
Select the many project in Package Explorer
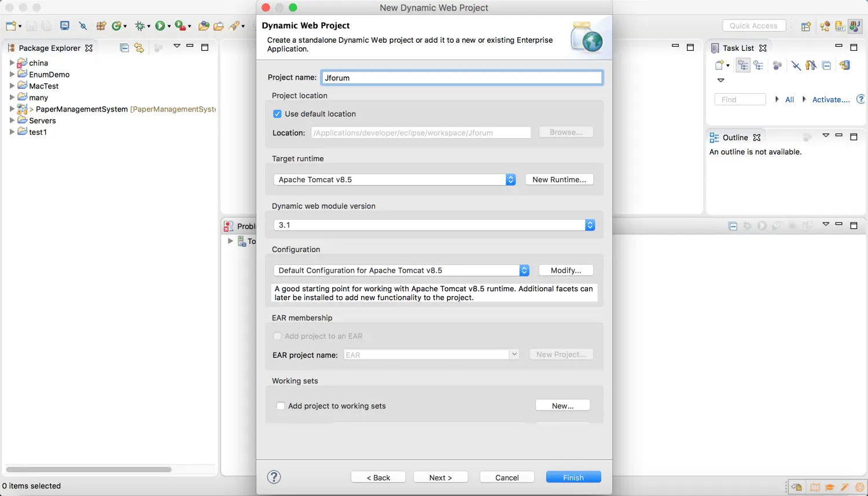pos(39,97)
